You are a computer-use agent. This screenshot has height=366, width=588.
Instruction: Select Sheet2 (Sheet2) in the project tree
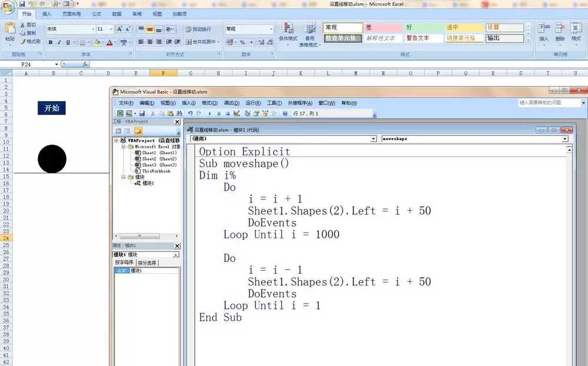click(159, 159)
